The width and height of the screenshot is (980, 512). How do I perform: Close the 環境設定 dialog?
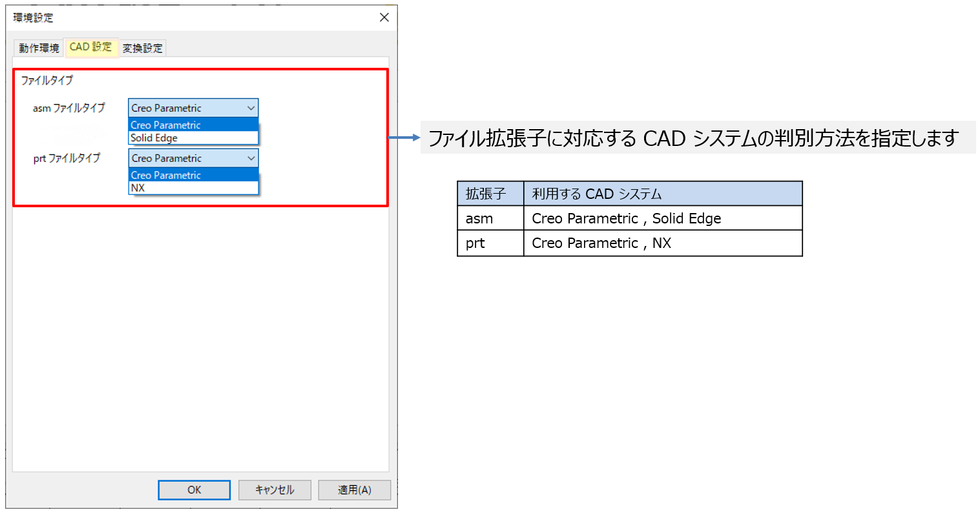pos(384,17)
